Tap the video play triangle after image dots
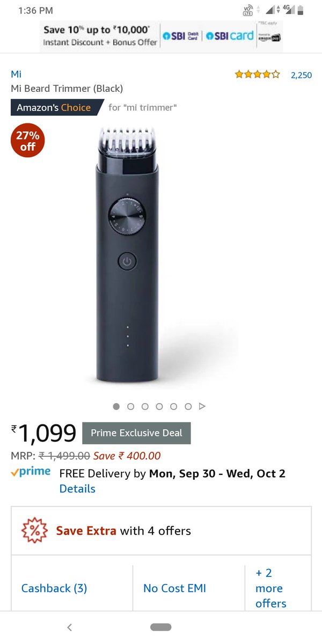This screenshot has width=322, height=644. tap(202, 407)
